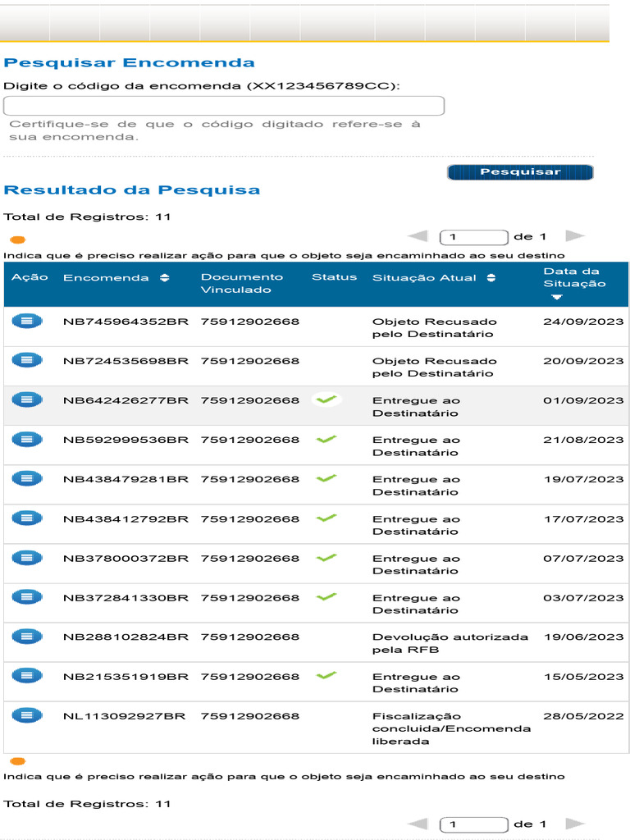630x840 pixels.
Task: Go to previous page at top pager
Action: pyautogui.click(x=418, y=237)
